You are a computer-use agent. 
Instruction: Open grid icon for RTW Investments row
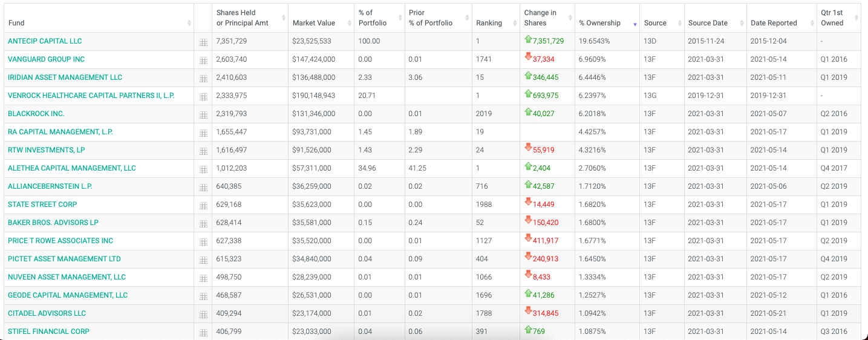pyautogui.click(x=203, y=151)
